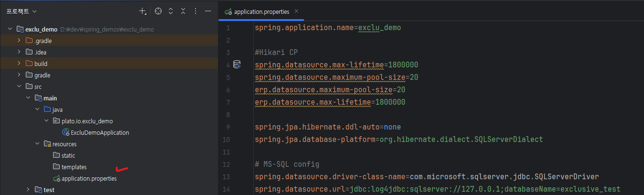
Task: Open the project panel options menu (three dots)
Action: pos(195,11)
